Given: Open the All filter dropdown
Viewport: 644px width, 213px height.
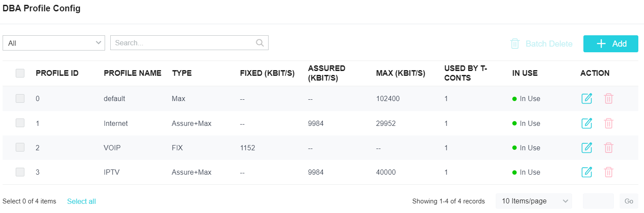Looking at the screenshot, I should (54, 43).
